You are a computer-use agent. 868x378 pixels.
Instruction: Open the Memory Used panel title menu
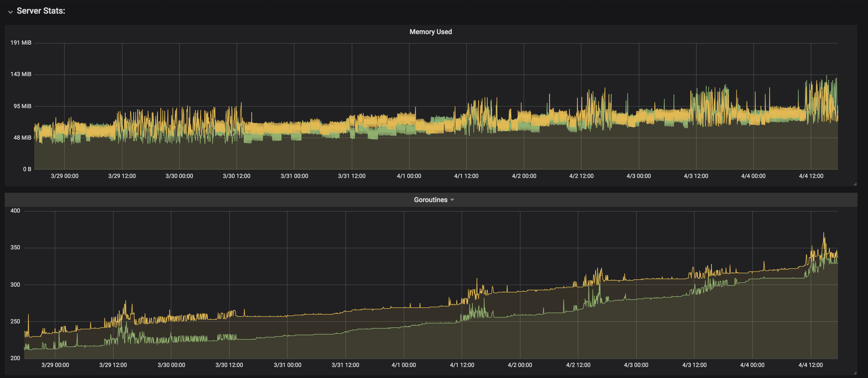[430, 32]
